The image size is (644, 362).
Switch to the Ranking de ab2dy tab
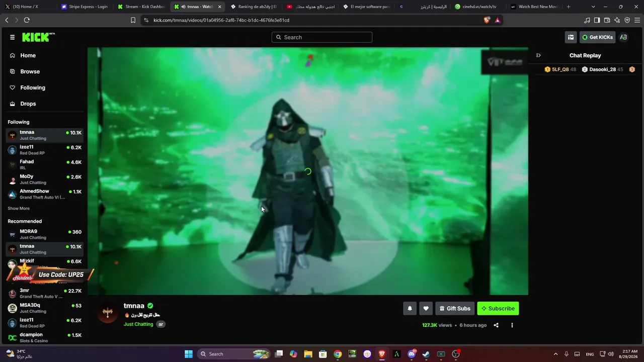pos(254,7)
